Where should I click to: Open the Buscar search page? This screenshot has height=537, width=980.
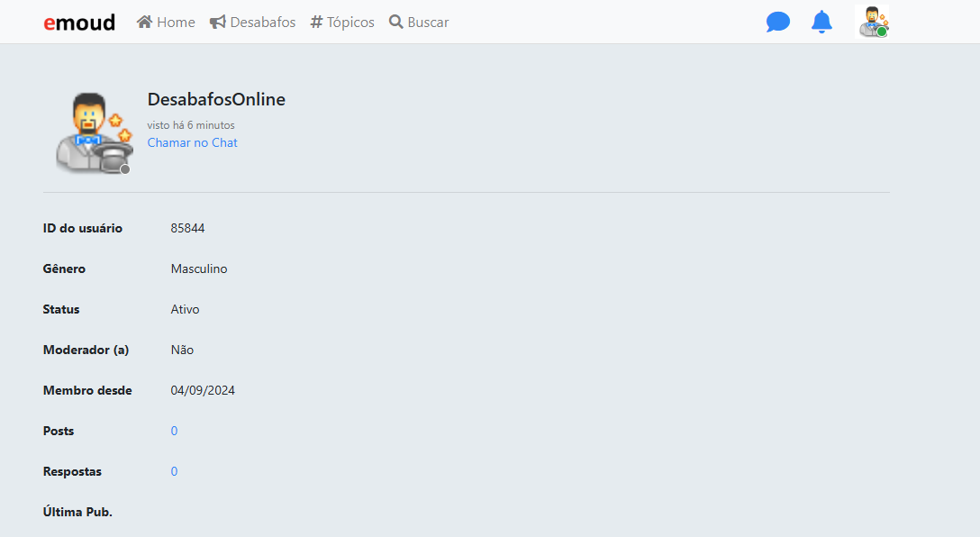pyautogui.click(x=419, y=22)
